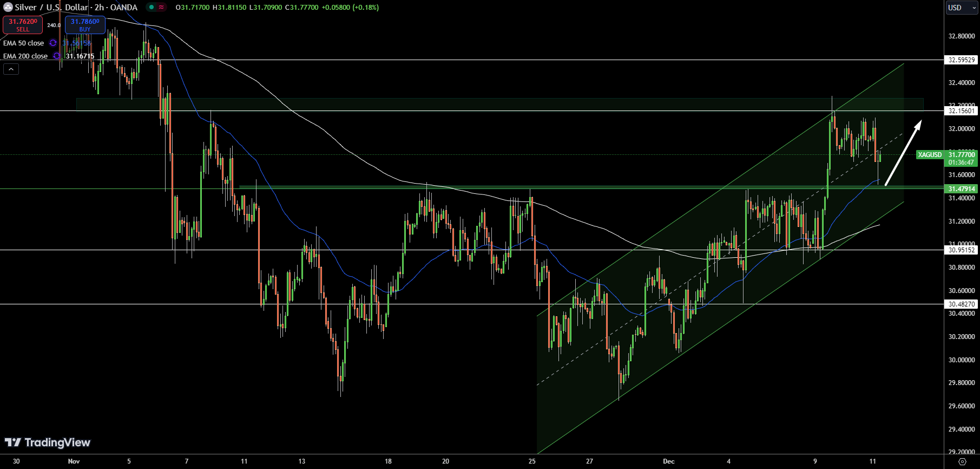Click the EMA 200 value 31.16715
The image size is (980, 469).
(x=80, y=56)
